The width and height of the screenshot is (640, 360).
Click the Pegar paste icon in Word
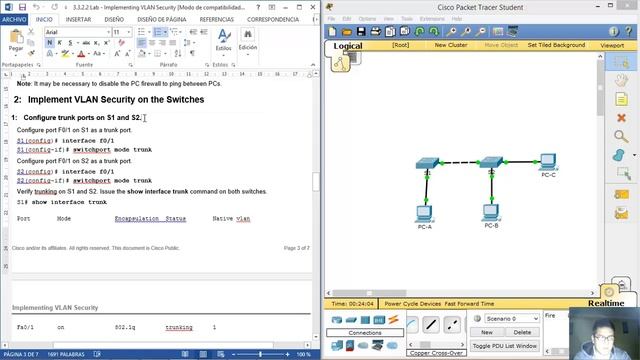(16, 37)
